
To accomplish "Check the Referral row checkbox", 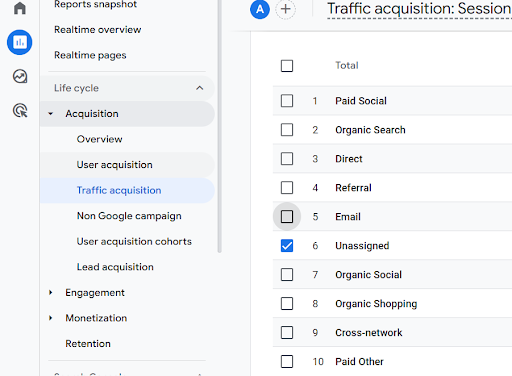I will click(x=287, y=188).
